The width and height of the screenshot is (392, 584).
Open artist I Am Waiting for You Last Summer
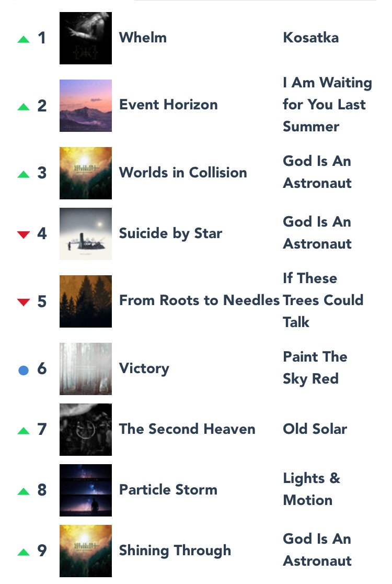327,105
